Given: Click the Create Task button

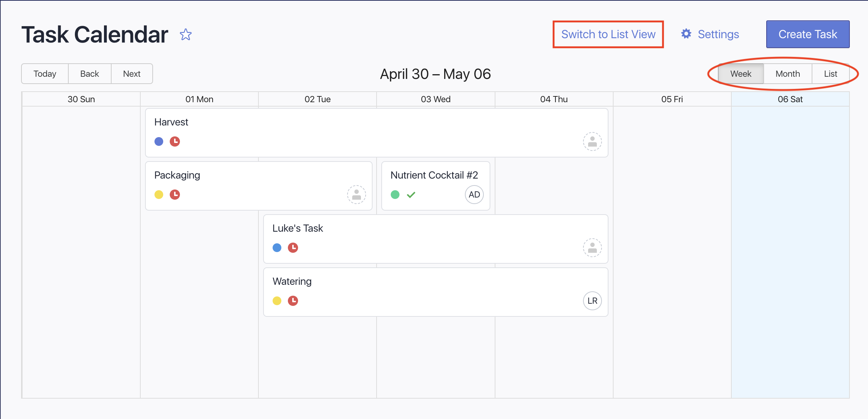Looking at the screenshot, I should coord(808,34).
